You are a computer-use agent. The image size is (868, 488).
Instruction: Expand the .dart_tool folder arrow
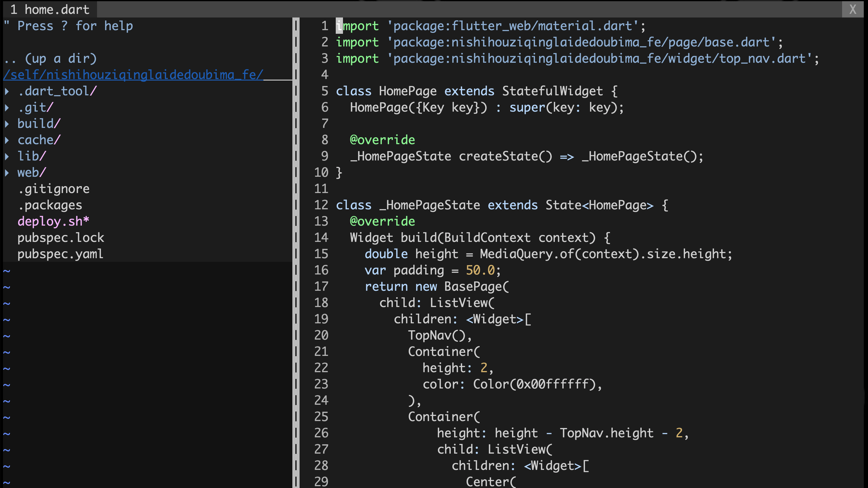7,91
